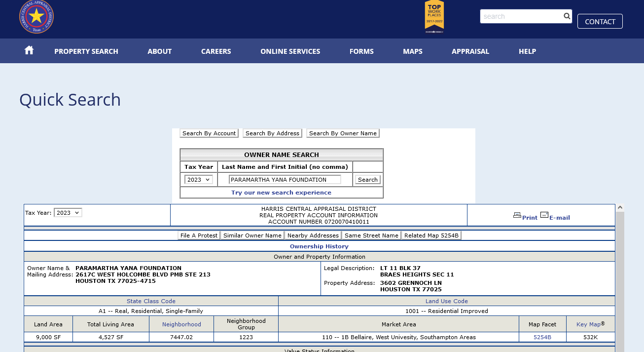The height and width of the screenshot is (352, 644).
Task: Open the HELP menu
Action: point(527,51)
